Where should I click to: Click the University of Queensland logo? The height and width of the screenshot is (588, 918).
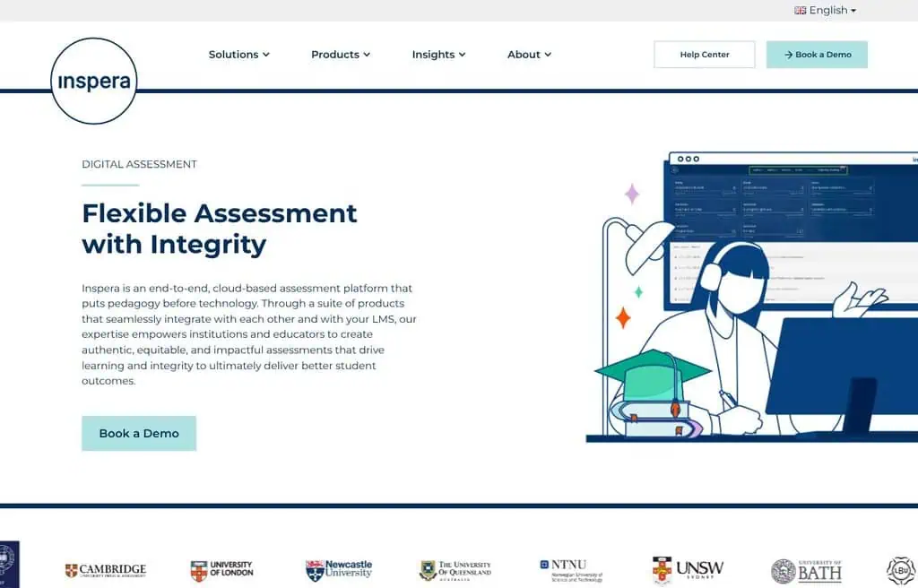pyautogui.click(x=455, y=570)
